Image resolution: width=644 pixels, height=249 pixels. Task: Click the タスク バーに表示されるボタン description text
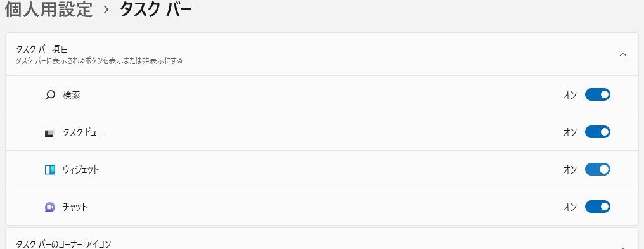click(x=99, y=61)
